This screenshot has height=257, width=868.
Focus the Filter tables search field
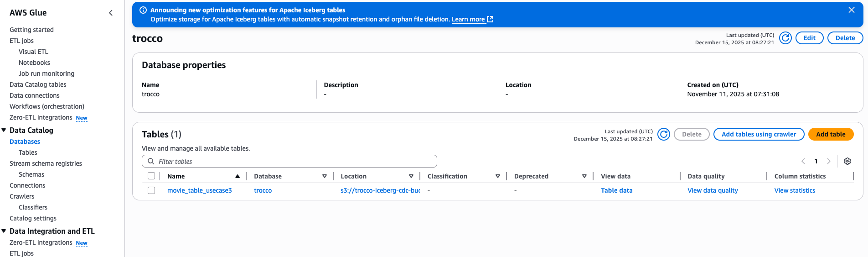[292, 162]
